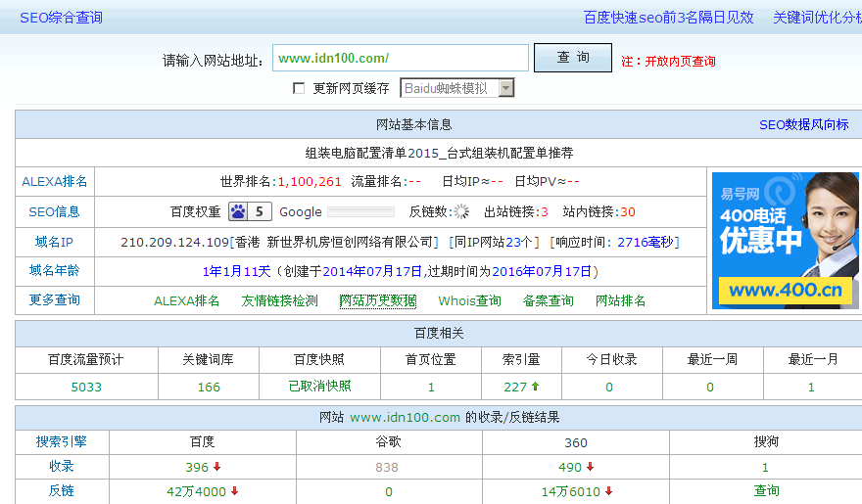Open the green ALEXA排名 query link

click(186, 300)
